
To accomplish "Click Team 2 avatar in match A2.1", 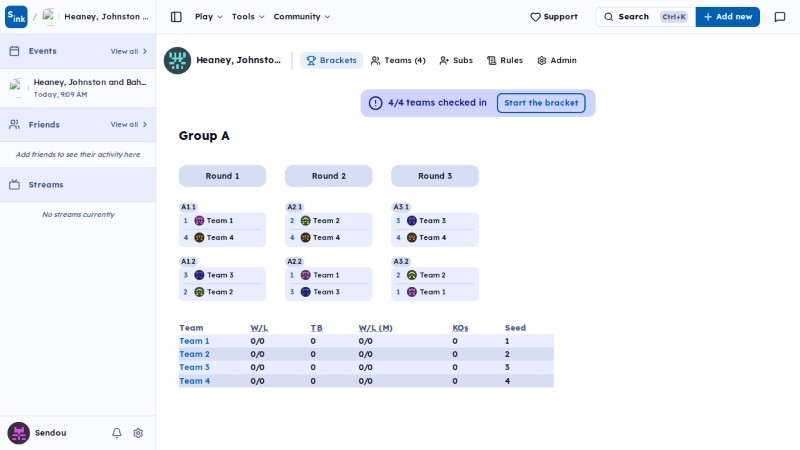I will pos(306,220).
